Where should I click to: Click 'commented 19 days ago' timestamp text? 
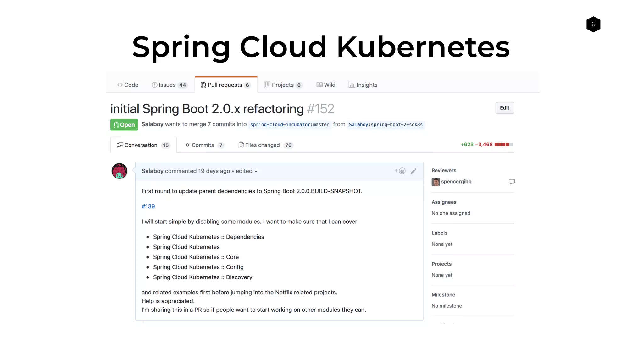197,171
